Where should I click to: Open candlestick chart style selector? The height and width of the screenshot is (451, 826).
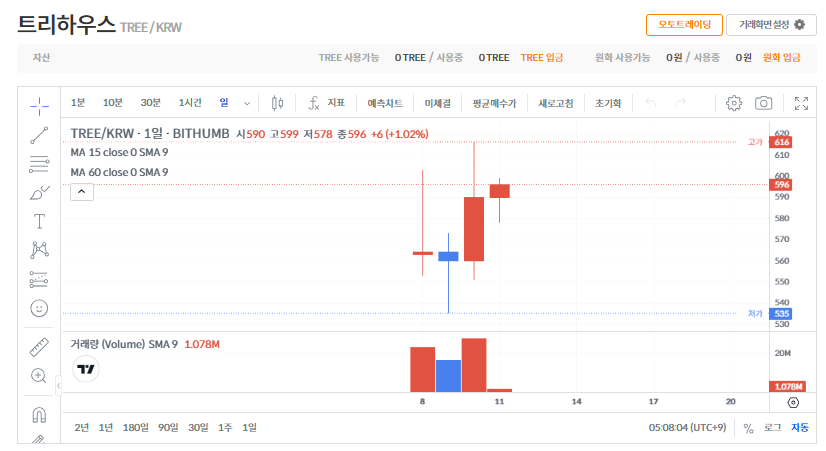(x=277, y=103)
